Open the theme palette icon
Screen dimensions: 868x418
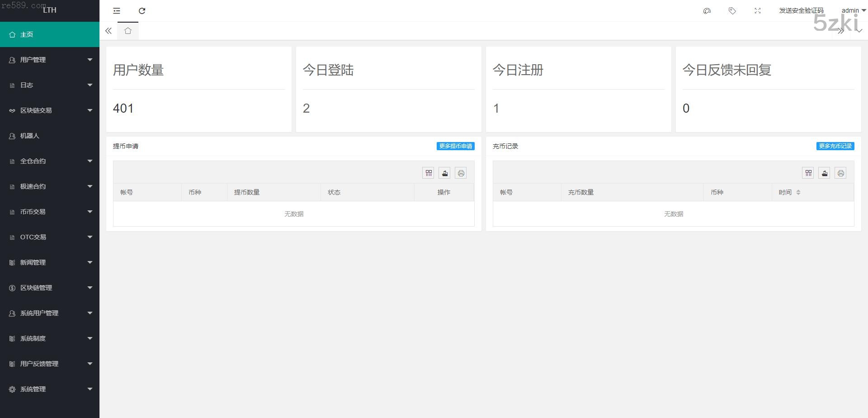point(707,11)
